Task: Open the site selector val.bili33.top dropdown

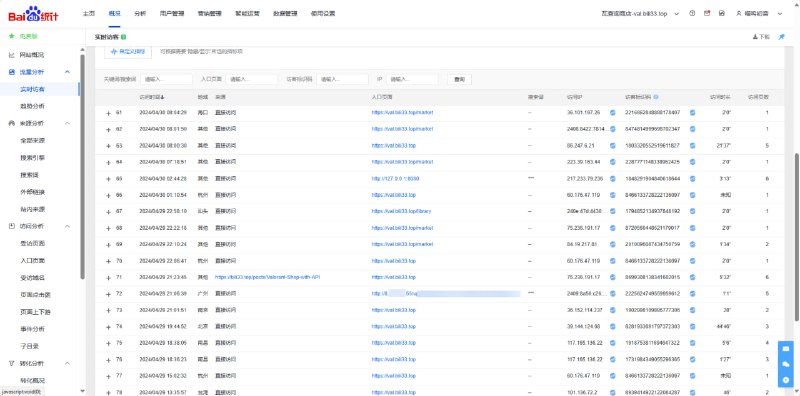Action: point(640,14)
